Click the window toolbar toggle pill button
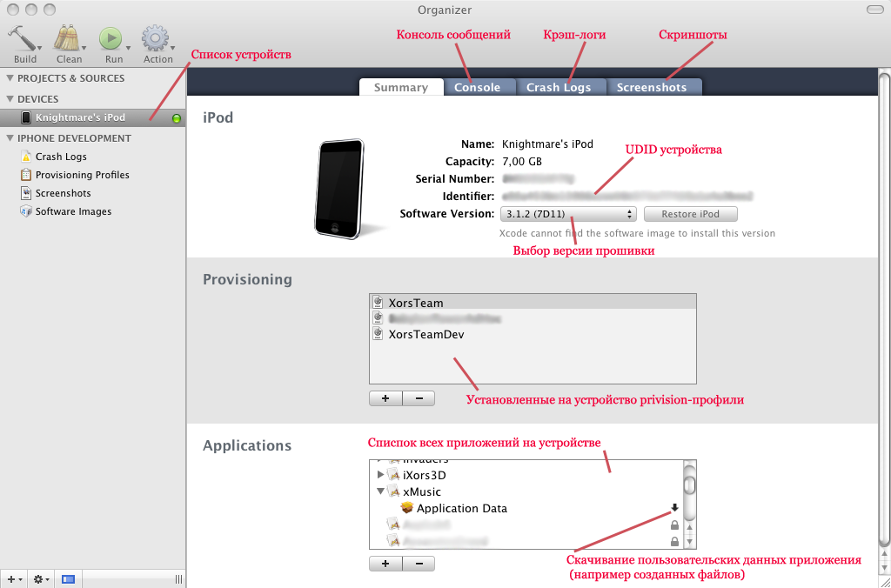The width and height of the screenshot is (891, 588). click(x=874, y=10)
